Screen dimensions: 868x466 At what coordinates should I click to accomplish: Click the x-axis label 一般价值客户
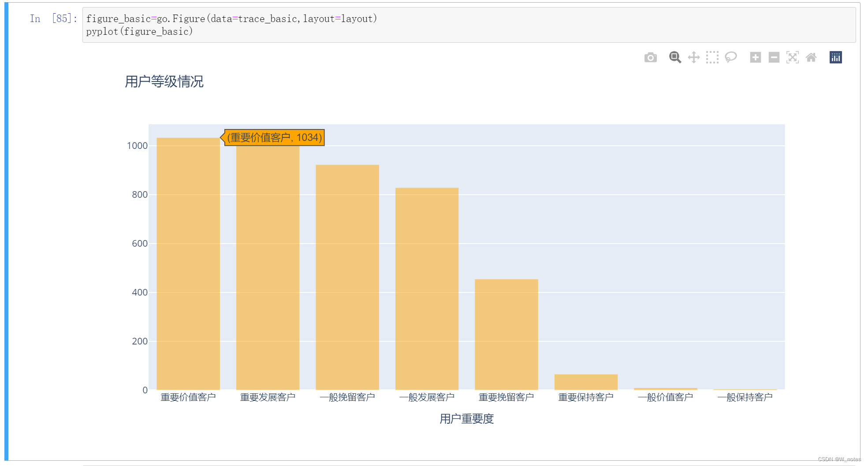[x=666, y=397]
